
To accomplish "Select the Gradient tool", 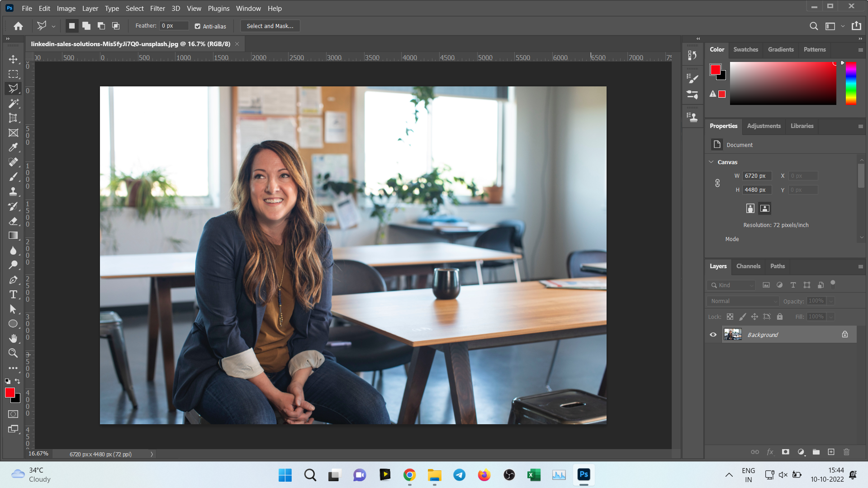I will 13,235.
